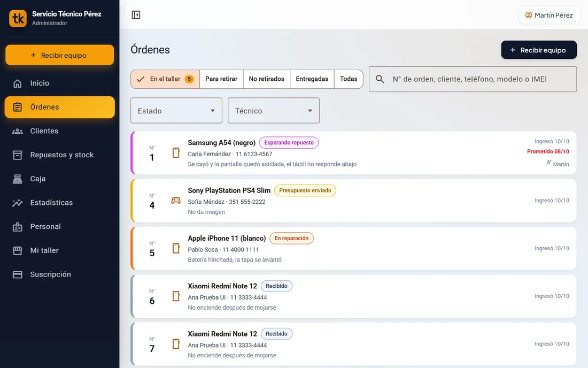
Task: Click the gamepad icon on PlayStation PS4 order
Action: pos(176,201)
